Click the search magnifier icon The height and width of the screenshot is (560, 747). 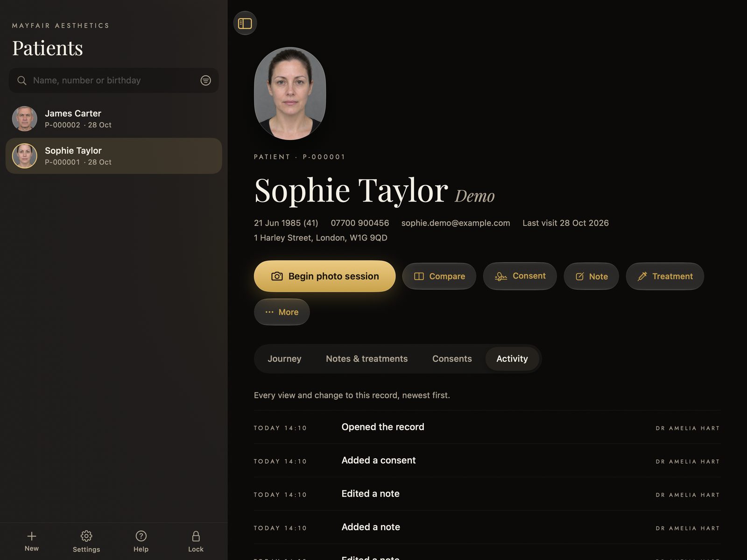pos(21,80)
